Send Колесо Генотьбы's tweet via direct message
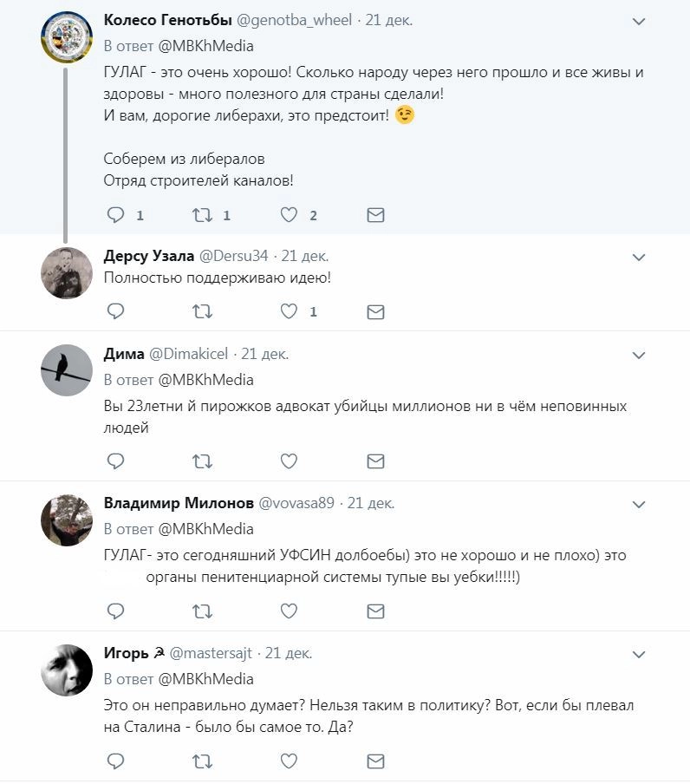This screenshot has height=784, width=690. [375, 215]
